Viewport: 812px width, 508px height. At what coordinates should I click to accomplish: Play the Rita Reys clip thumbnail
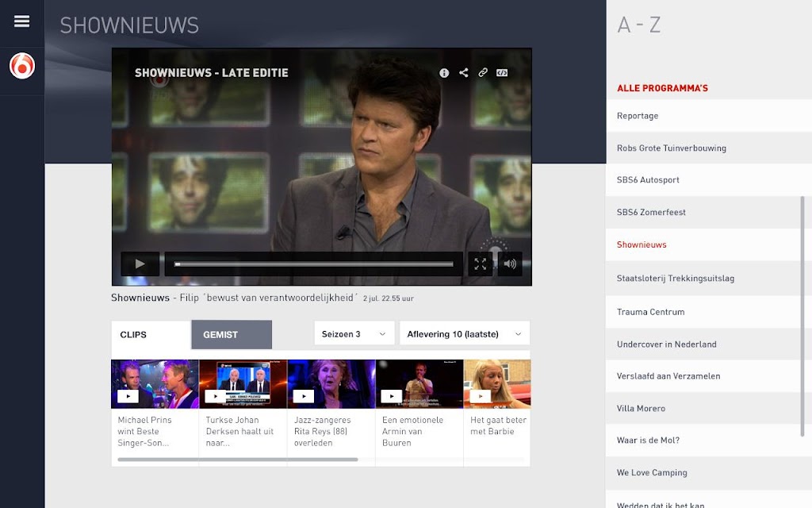[x=331, y=384]
